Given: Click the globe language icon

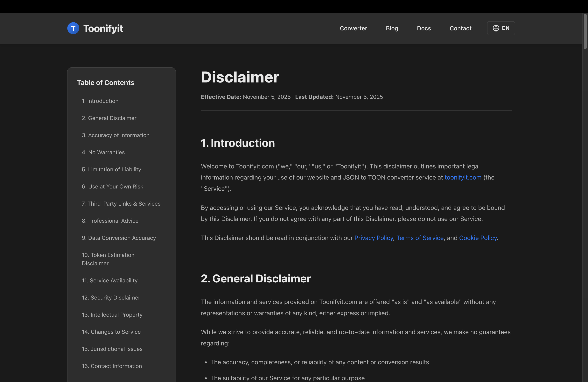Looking at the screenshot, I should coord(496,28).
